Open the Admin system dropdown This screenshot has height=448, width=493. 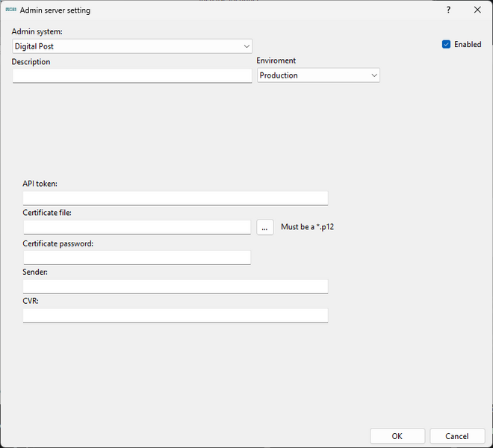(x=132, y=46)
